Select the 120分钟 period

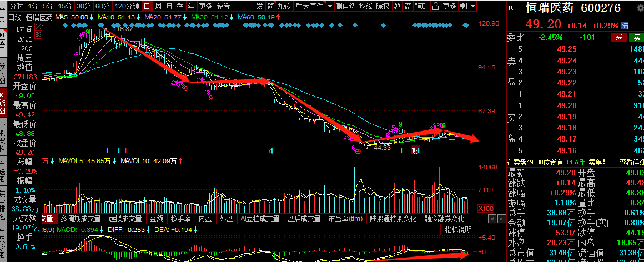(x=127, y=6)
